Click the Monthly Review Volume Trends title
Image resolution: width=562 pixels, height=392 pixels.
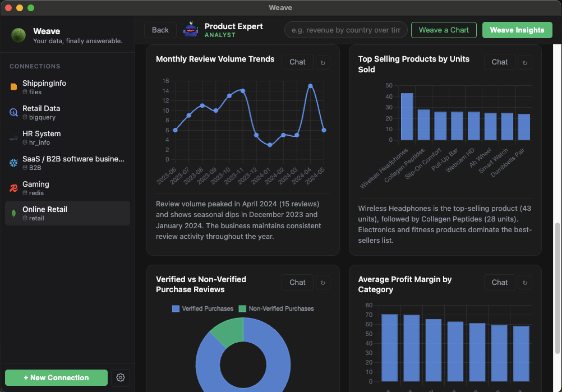click(215, 59)
